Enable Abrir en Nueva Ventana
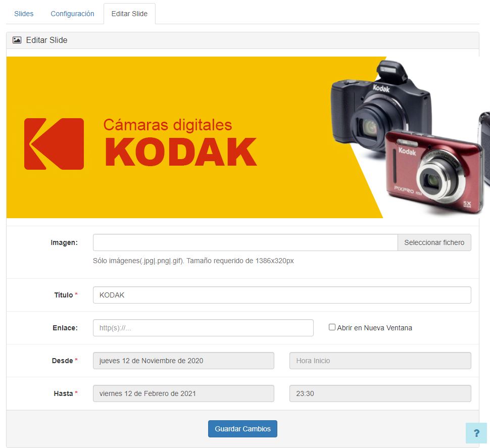The width and height of the screenshot is (490, 448). pos(332,327)
